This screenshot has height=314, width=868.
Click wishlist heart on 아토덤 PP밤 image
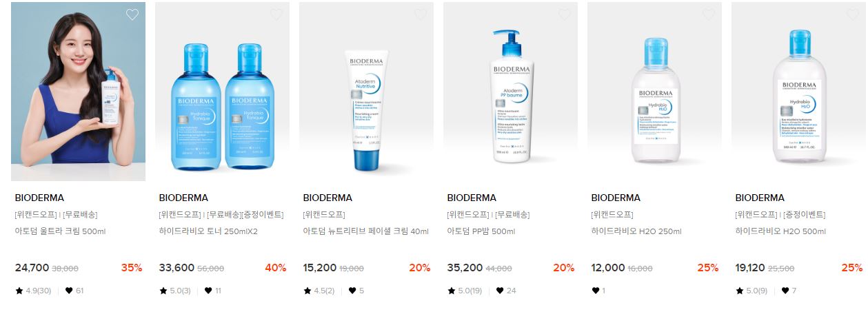[x=565, y=14]
